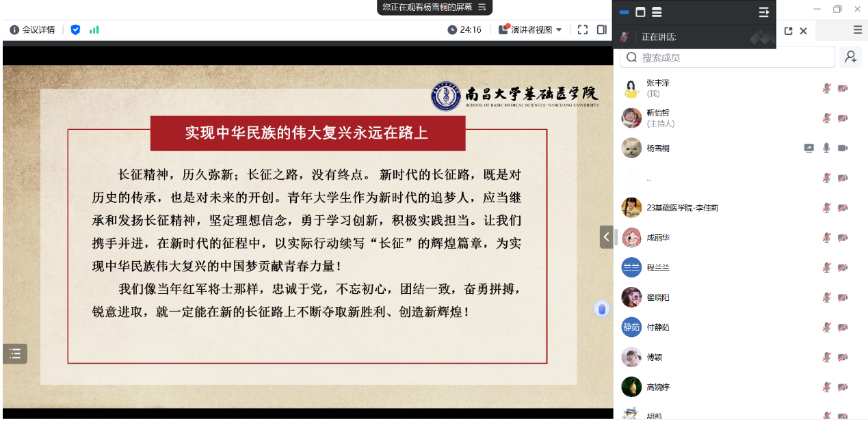
Task: Open the screen-sharing banner menu icon
Action: click(482, 7)
